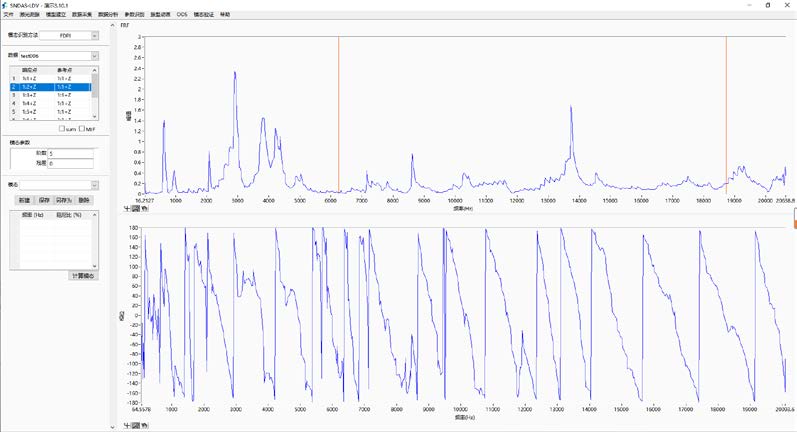This screenshot has height=432, width=797.
Task: Select the zoom tool under phase graph
Action: [x=135, y=426]
